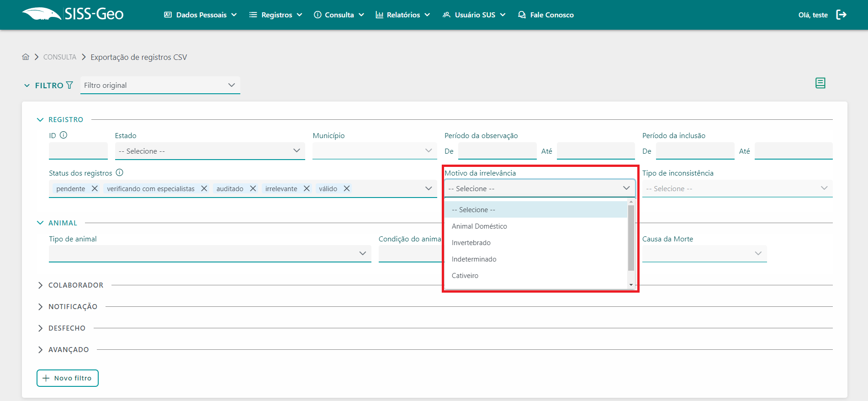Click the SISS-Geo logo
This screenshot has height=401, width=868.
click(x=73, y=14)
